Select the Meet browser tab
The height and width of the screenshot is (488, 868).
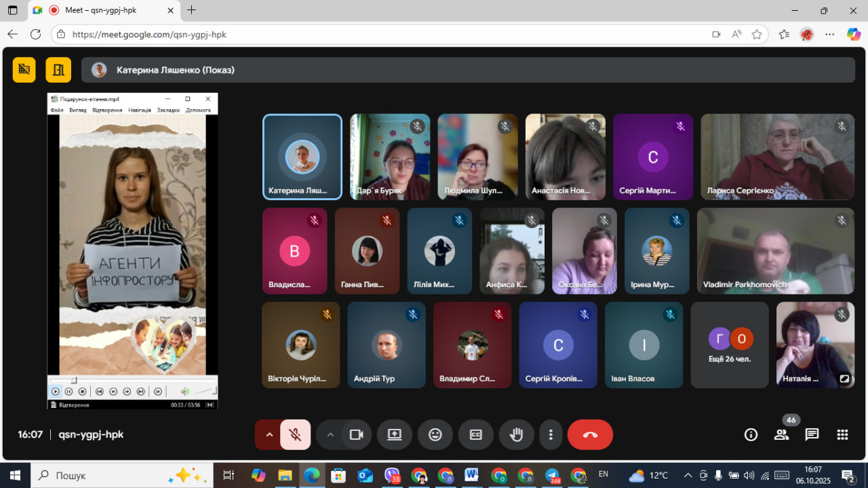102,10
